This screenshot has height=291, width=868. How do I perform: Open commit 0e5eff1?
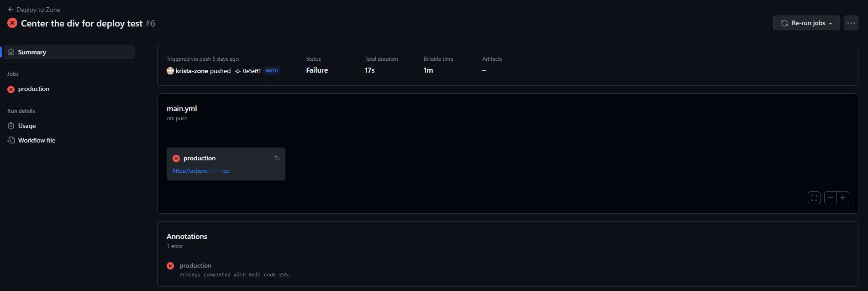[x=252, y=71]
